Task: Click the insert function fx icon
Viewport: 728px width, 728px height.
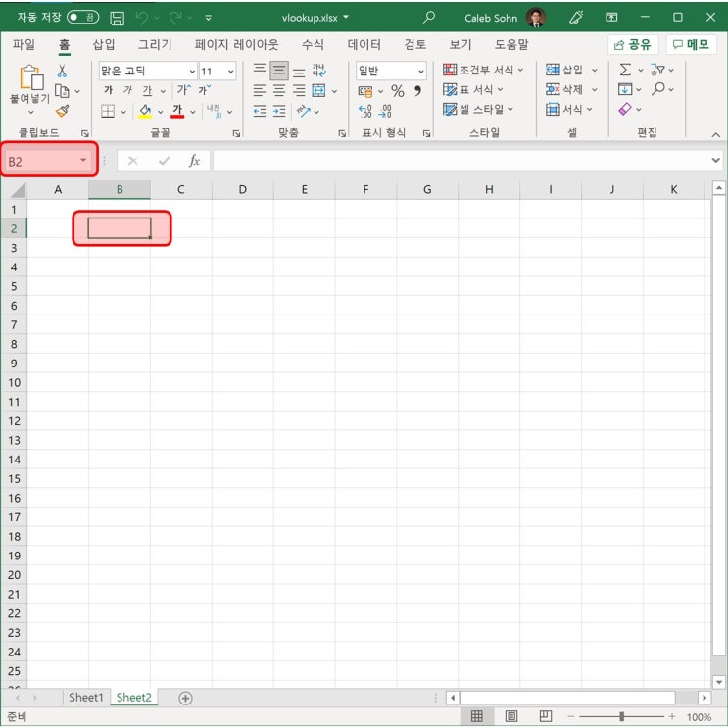Action: [194, 161]
